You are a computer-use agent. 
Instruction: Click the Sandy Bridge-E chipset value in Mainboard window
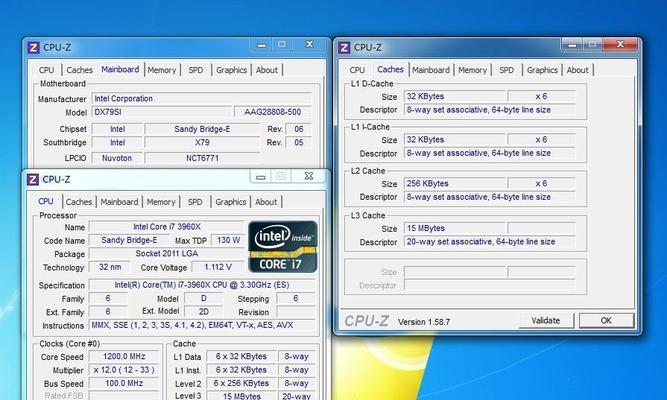pyautogui.click(x=202, y=129)
